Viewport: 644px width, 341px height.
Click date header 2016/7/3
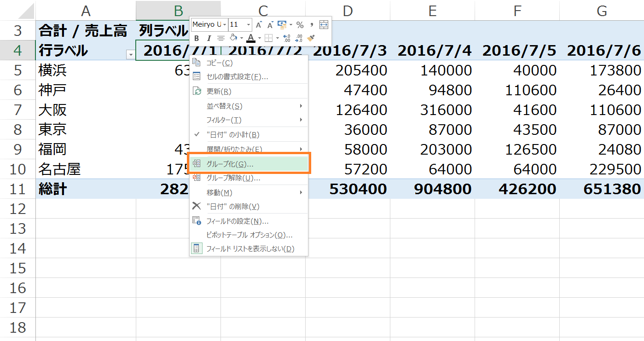click(350, 51)
